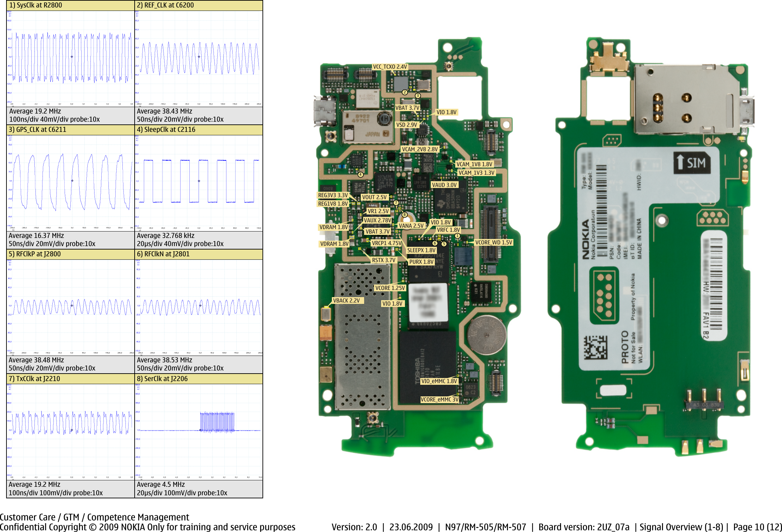
Task: Select the VIO_eMMC 1.8V label
Action: click(439, 381)
